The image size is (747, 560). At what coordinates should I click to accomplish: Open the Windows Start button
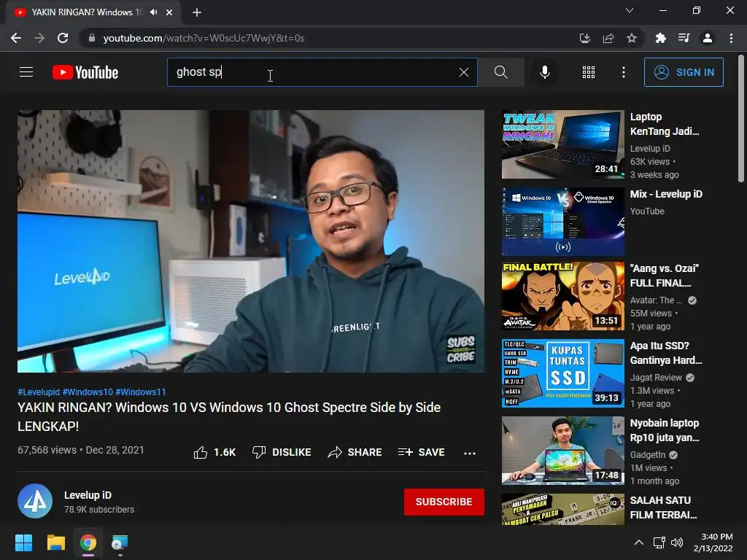(x=23, y=542)
